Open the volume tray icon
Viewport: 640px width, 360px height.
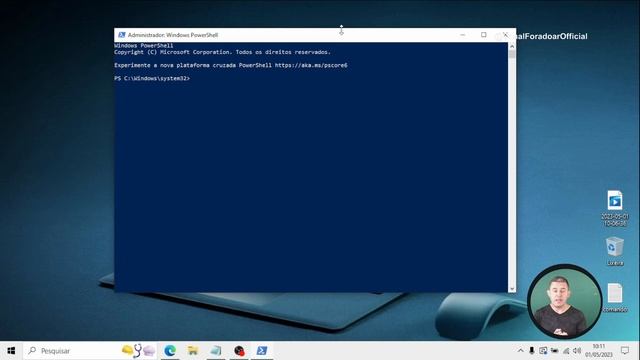(x=577, y=350)
